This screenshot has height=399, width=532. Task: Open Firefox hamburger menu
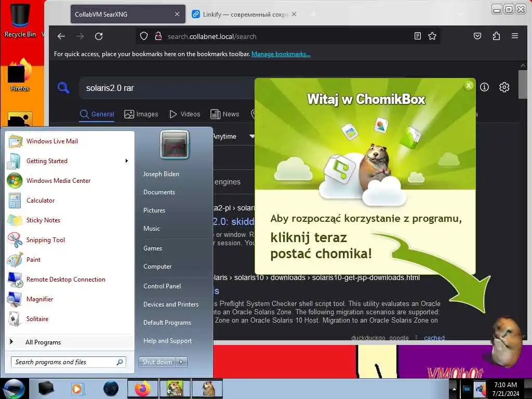coord(515,36)
